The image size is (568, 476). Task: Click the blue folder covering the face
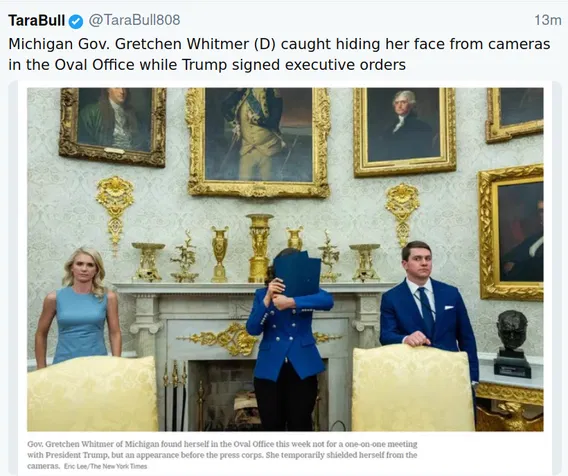pos(297,273)
